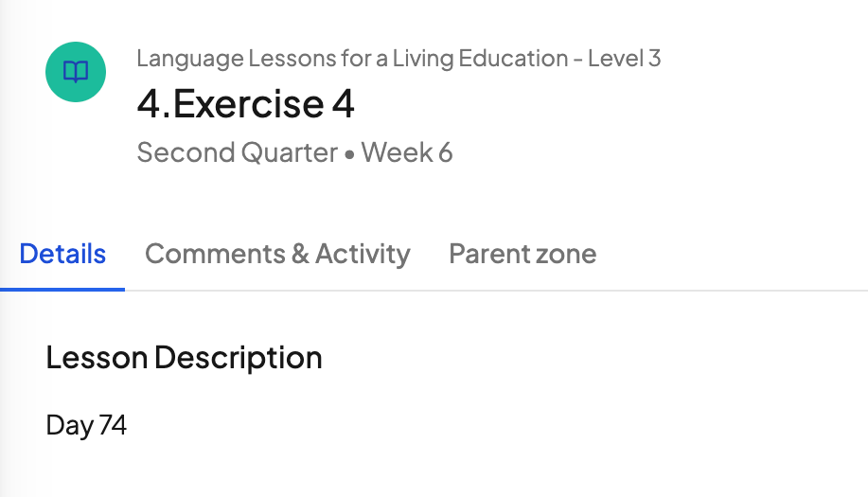This screenshot has width=868, height=497.
Task: Select the "Second Quarter" label
Action: tap(237, 152)
